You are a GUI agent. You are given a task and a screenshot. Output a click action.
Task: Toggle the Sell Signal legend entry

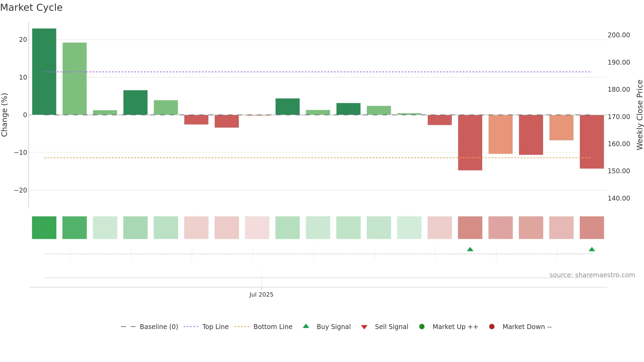pos(385,327)
